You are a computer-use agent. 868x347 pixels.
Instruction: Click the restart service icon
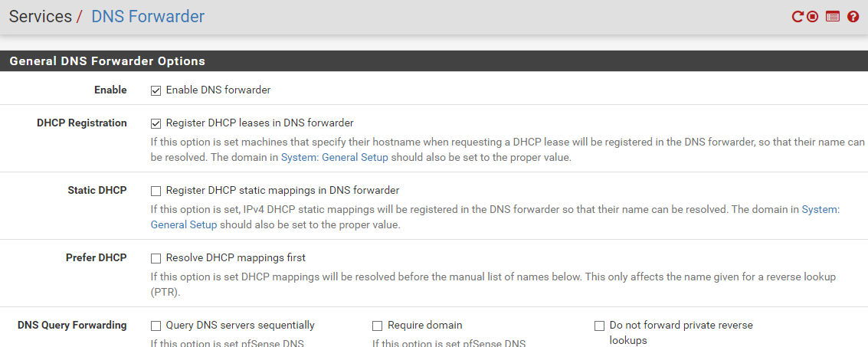point(798,16)
